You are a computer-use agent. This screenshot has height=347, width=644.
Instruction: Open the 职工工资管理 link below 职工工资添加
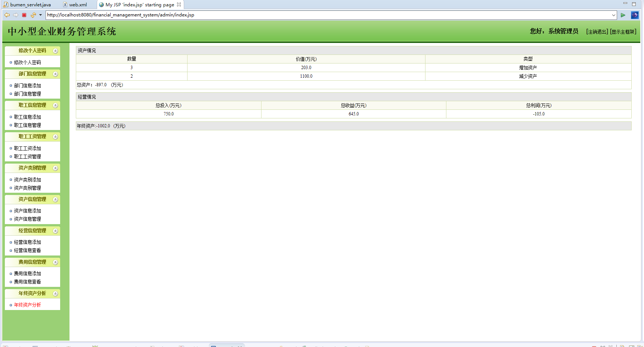pyautogui.click(x=27, y=157)
